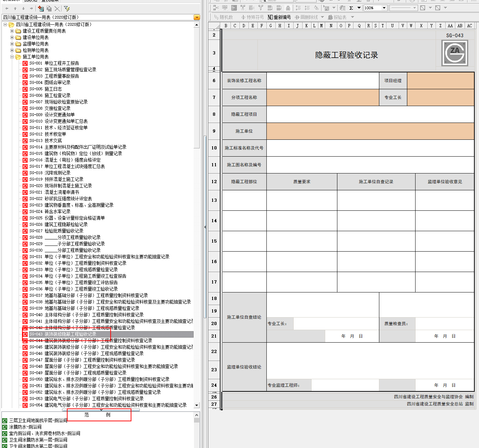The image size is (479, 448).
Task: Open the orange dropdown of the form library selector
Action: pyautogui.click(x=196, y=17)
